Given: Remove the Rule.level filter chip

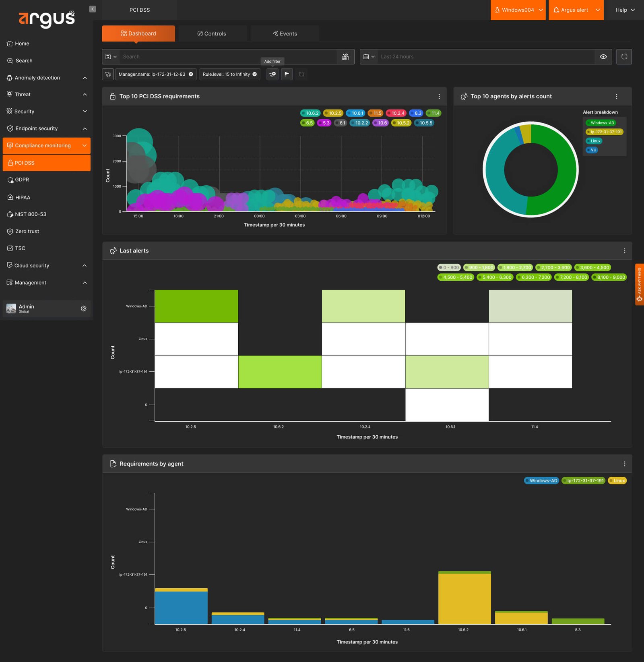Looking at the screenshot, I should coord(254,74).
